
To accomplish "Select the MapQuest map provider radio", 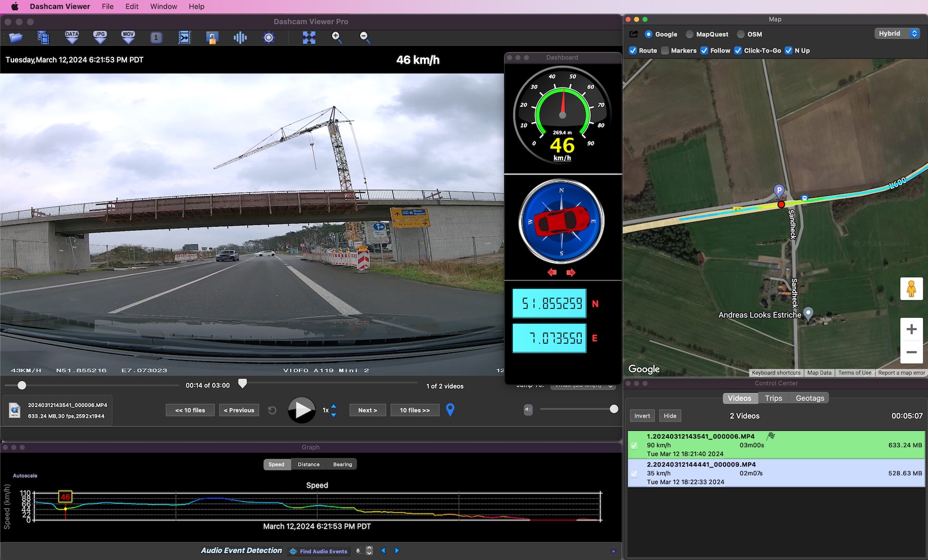I will coord(690,34).
